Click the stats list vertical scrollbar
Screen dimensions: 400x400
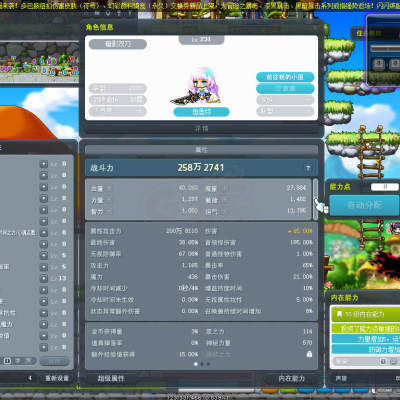coord(315,199)
